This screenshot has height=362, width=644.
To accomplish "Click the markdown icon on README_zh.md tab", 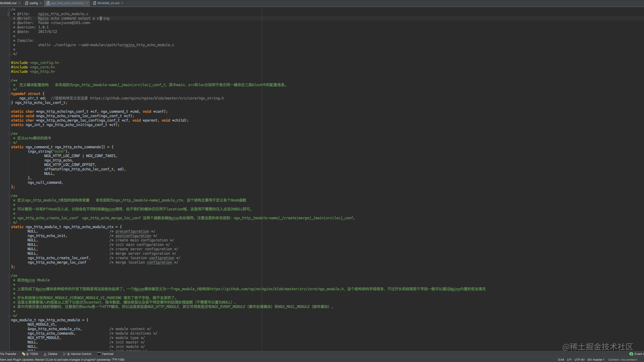I will point(94,3).
